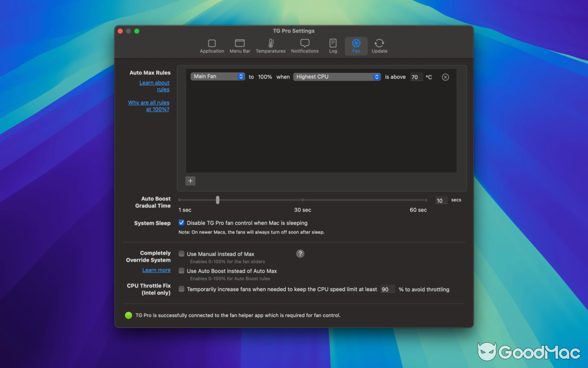Expand the fan selection dropdown arrows
The height and width of the screenshot is (368, 588).
click(x=241, y=76)
